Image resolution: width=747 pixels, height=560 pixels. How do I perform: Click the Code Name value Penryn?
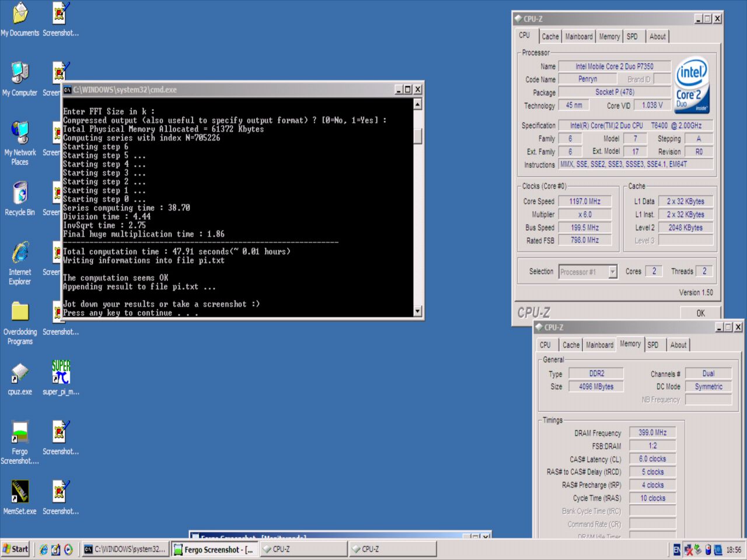click(x=588, y=79)
